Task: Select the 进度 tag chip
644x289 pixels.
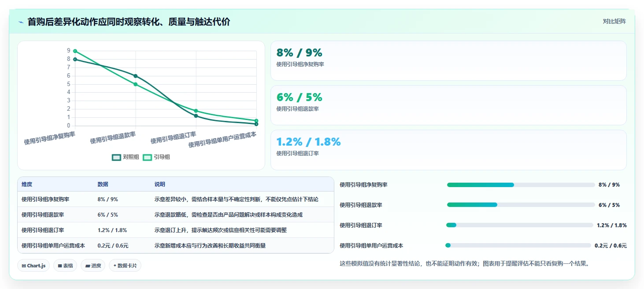Action: [93, 266]
